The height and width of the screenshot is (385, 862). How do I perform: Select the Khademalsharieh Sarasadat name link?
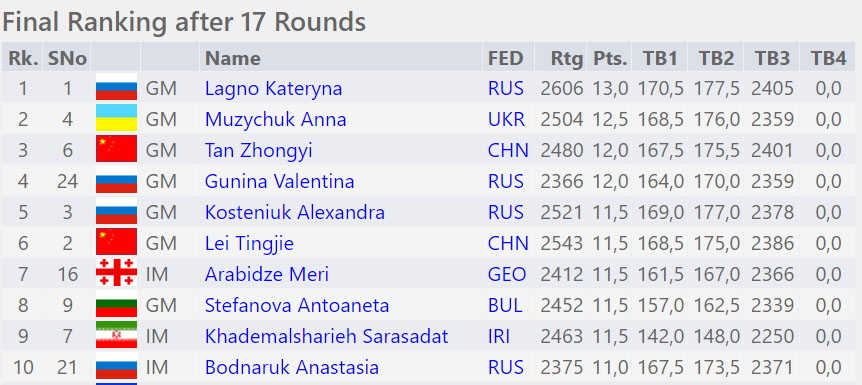coord(327,336)
